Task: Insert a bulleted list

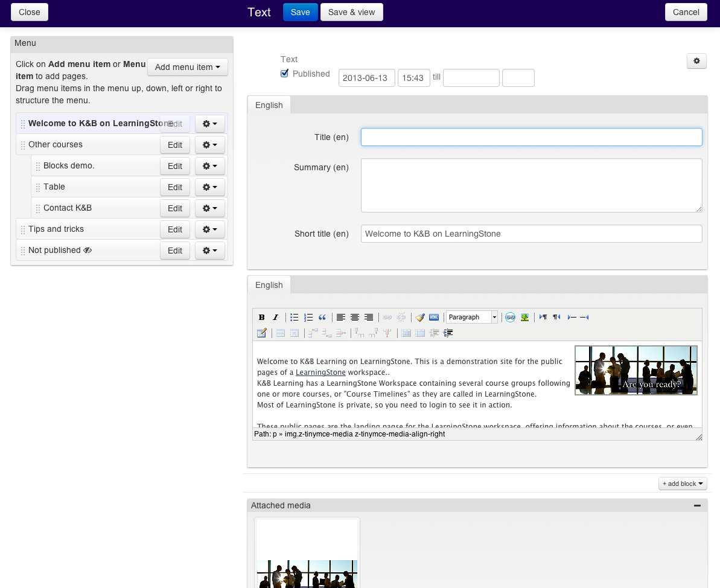Action: 295,317
